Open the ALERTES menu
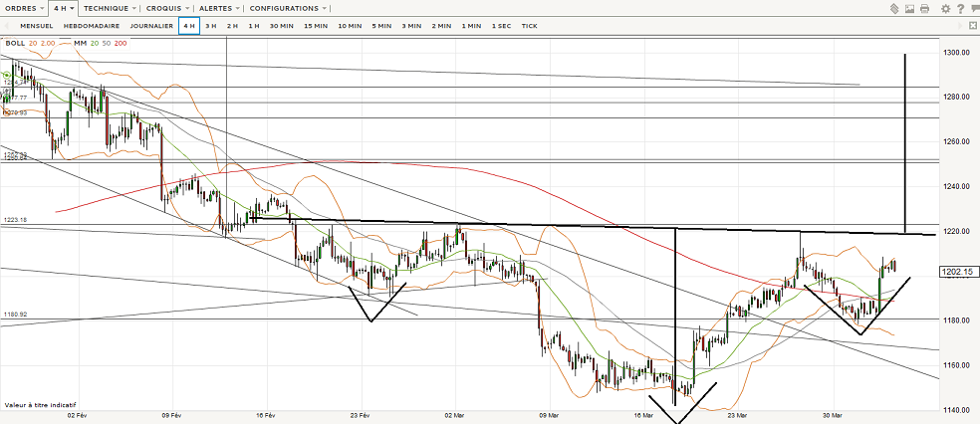This screenshot has height=424, width=980. [x=218, y=8]
